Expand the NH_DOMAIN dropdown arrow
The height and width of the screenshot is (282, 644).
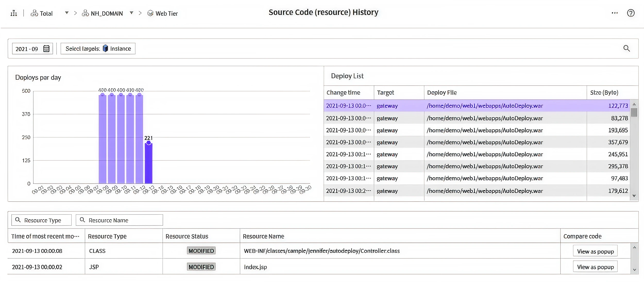coord(131,13)
